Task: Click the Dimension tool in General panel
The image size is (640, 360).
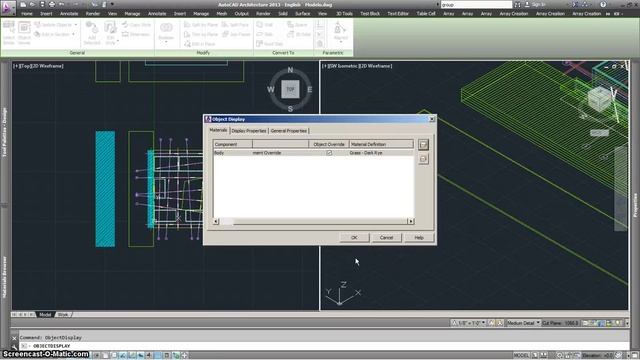Action: click(136, 34)
